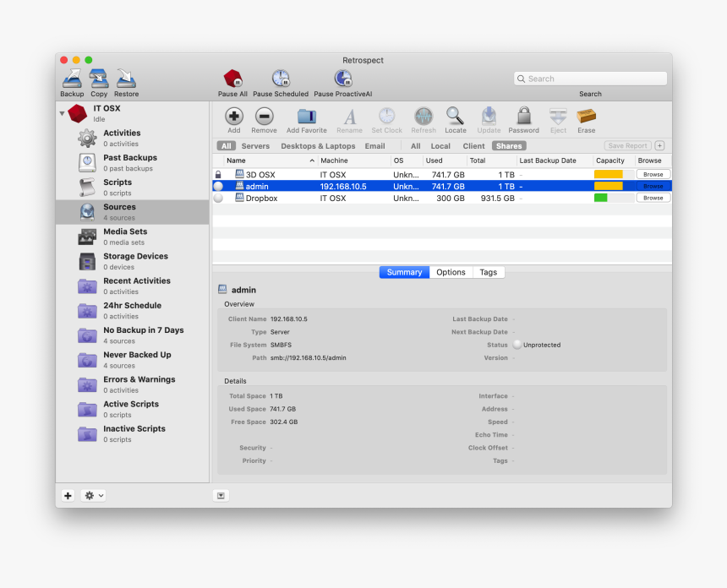Click the Dropbox capacity bar
Image resolution: width=727 pixels, height=588 pixels.
614,198
